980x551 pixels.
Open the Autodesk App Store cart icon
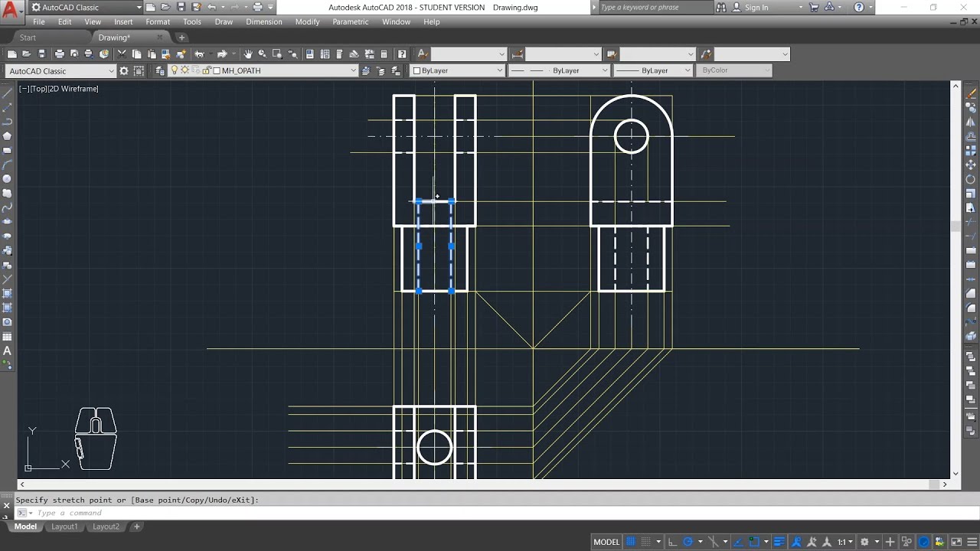click(x=814, y=7)
